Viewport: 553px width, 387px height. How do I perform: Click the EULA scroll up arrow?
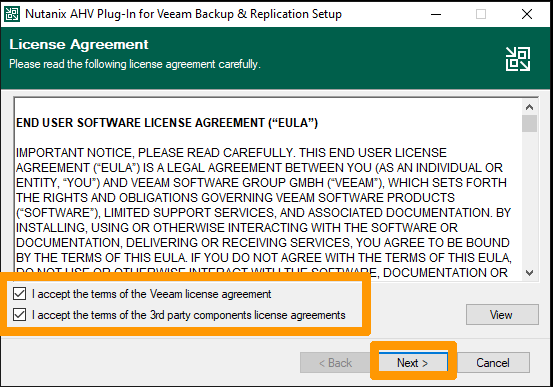pos(529,107)
